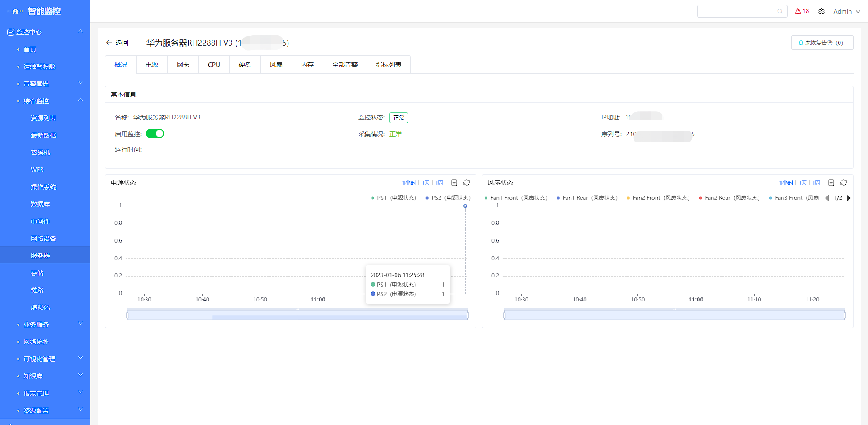Select the 概况 tab
The height and width of the screenshot is (425, 868).
pyautogui.click(x=121, y=65)
